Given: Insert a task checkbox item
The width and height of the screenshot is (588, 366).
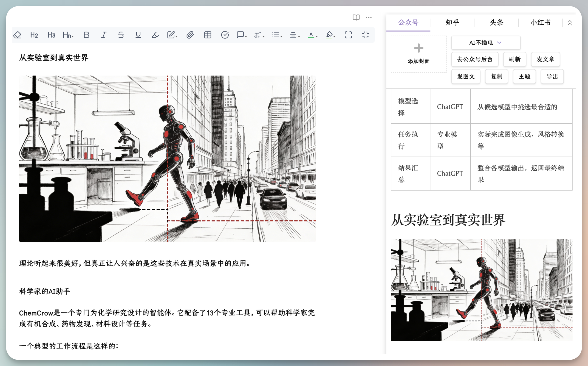Looking at the screenshot, I should (x=225, y=35).
